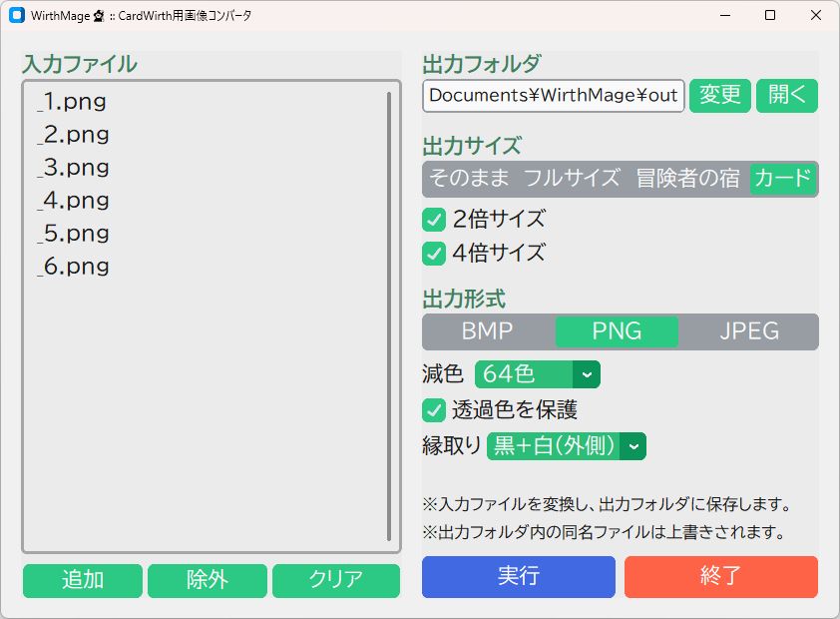Toggle off 透過色を保護
840x619 pixels.
tap(433, 411)
